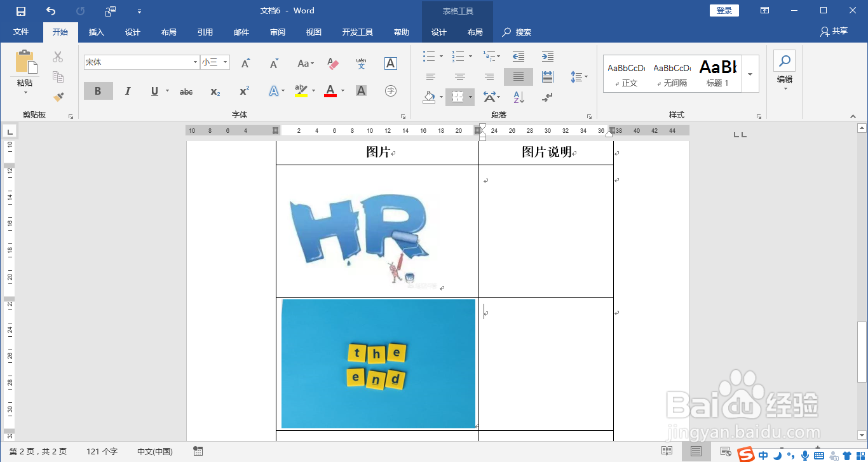Decrease paragraph indent
Image resolution: width=868 pixels, height=462 pixels.
(x=519, y=57)
